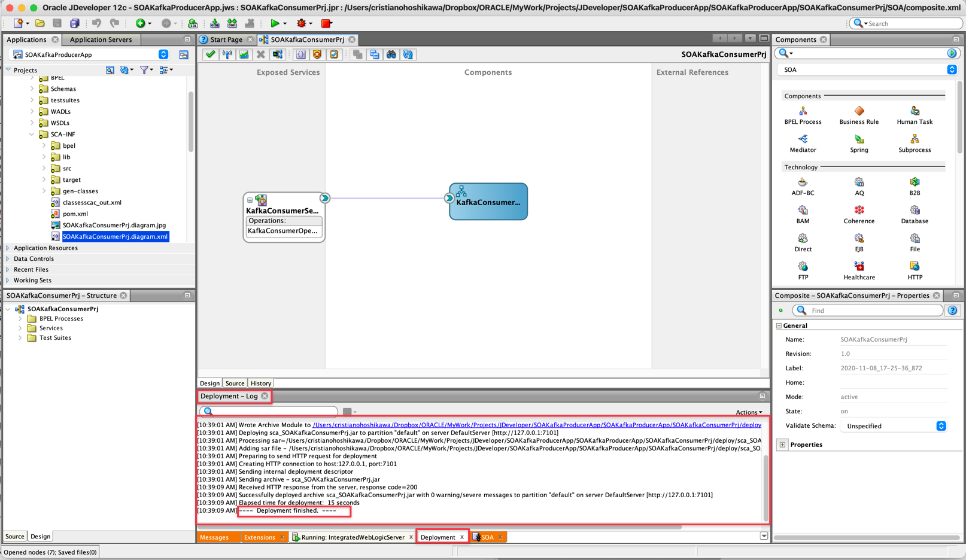966x560 pixels.
Task: Click the Open folder toolbar icon
Action: coord(40,23)
